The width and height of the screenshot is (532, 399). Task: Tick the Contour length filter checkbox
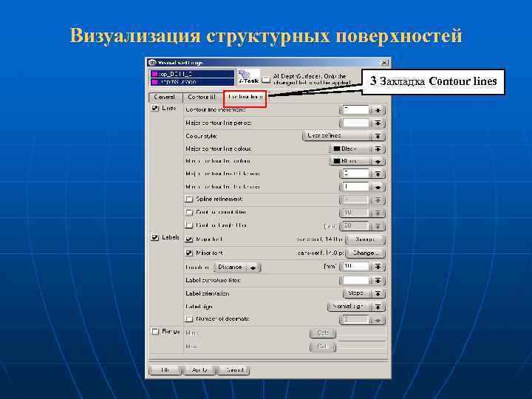[189, 225]
